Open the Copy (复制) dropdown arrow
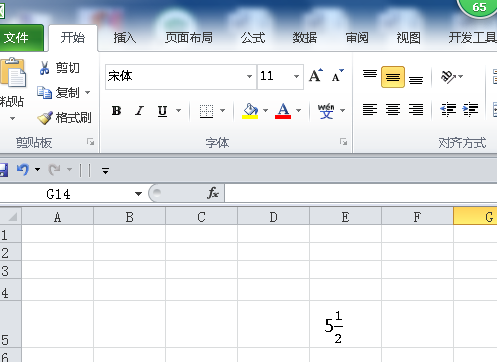 tap(88, 92)
